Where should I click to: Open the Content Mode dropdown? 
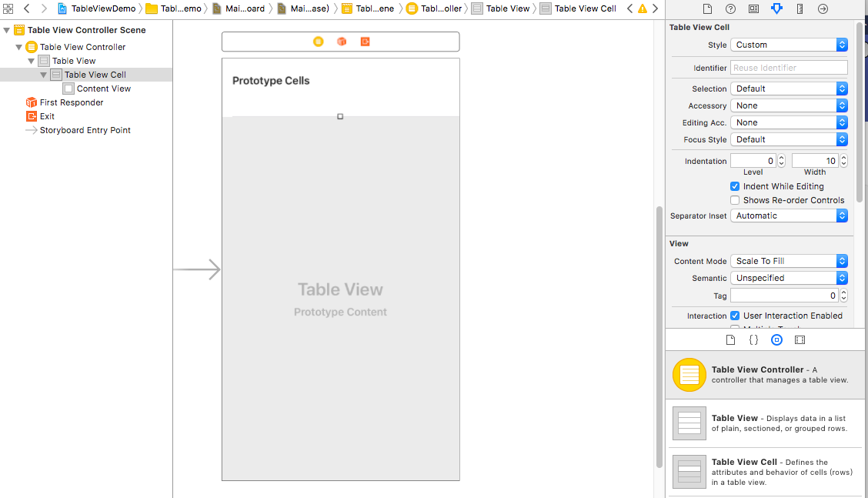pyautogui.click(x=788, y=261)
